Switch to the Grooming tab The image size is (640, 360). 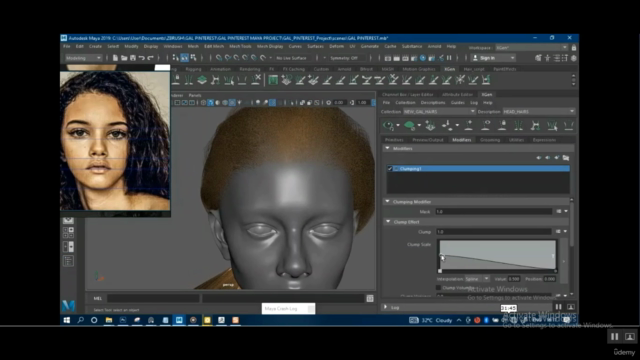tap(490, 140)
